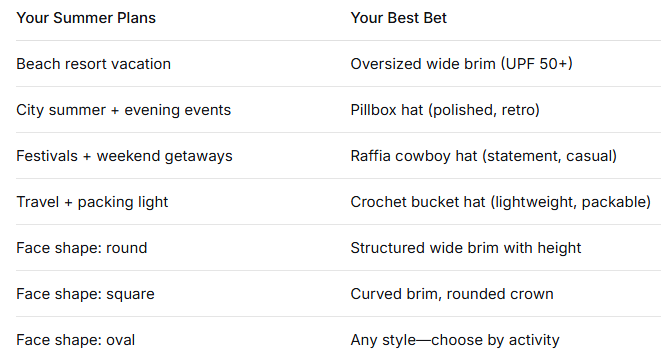Screen dimensions: 661x361
Task: Click 'Structured wide brim with height' text
Action: (466, 248)
